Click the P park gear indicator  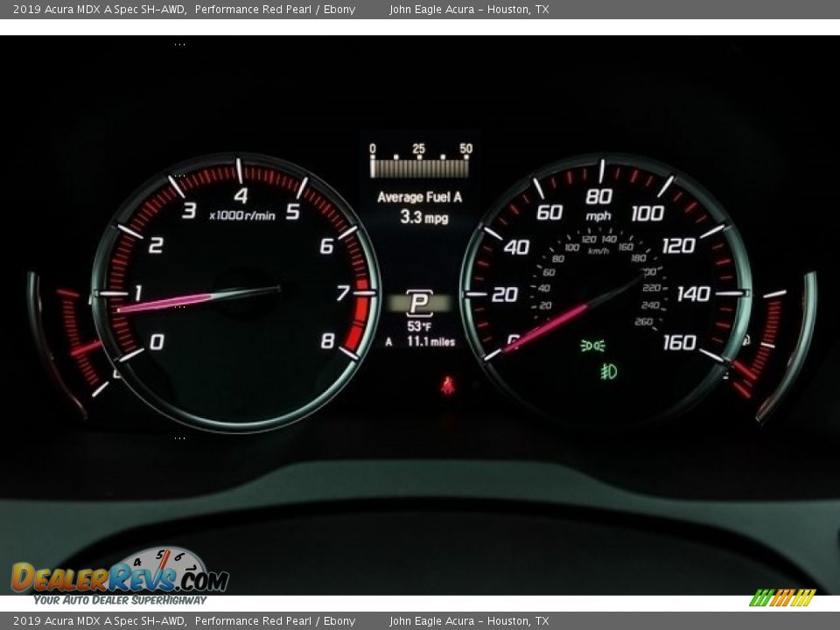click(x=419, y=304)
